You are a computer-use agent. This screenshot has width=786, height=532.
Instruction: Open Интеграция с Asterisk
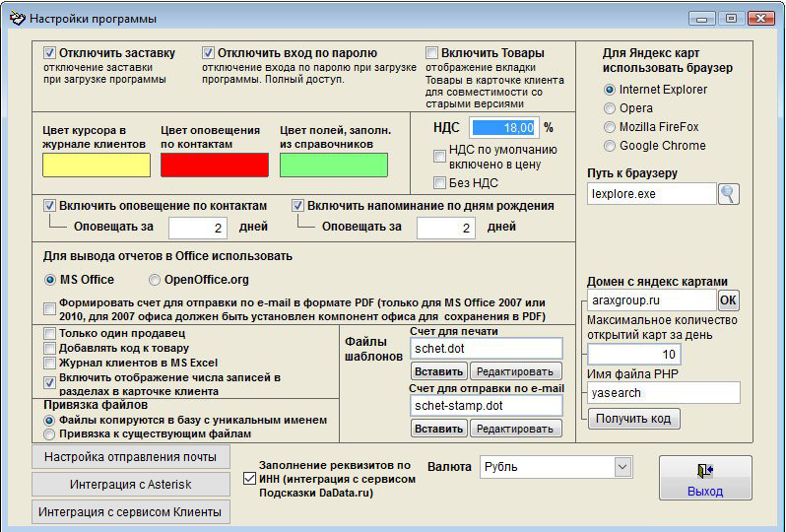tap(131, 485)
